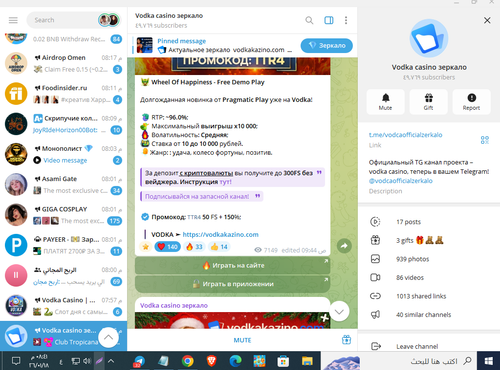
Task: Open the 17 posts section
Action: pyautogui.click(x=429, y=222)
